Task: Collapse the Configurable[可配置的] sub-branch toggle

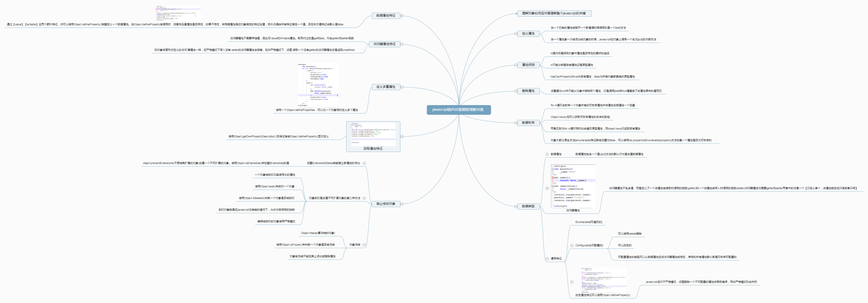Action: point(572,245)
